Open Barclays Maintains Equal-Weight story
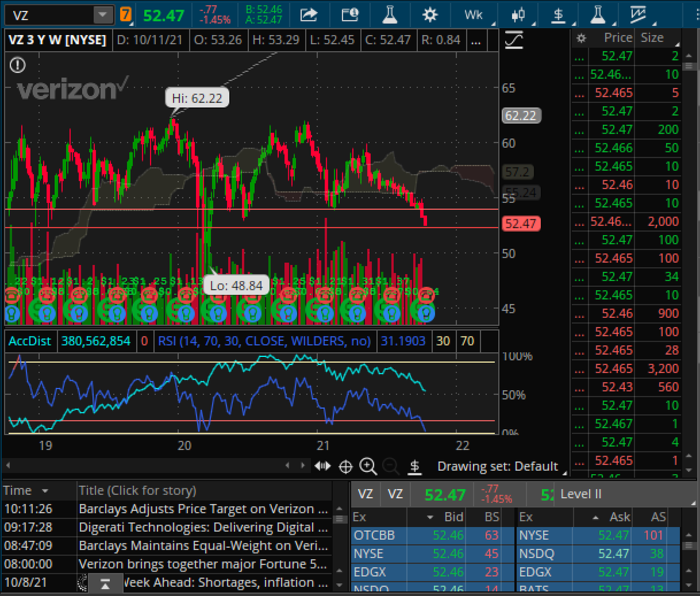Screen dimensions: 700x596 point(203,546)
